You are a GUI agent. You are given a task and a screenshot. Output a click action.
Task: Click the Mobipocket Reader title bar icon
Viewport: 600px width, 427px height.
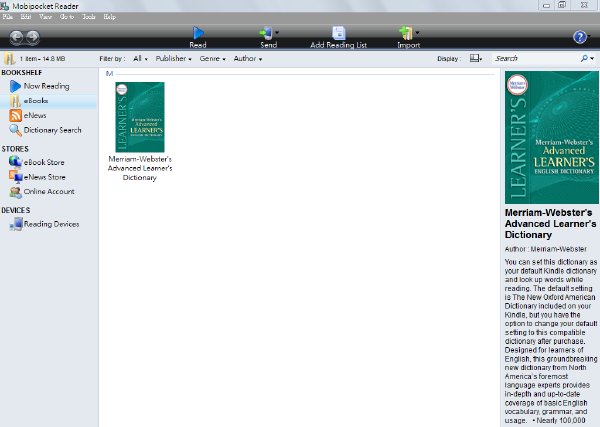pos(5,6)
